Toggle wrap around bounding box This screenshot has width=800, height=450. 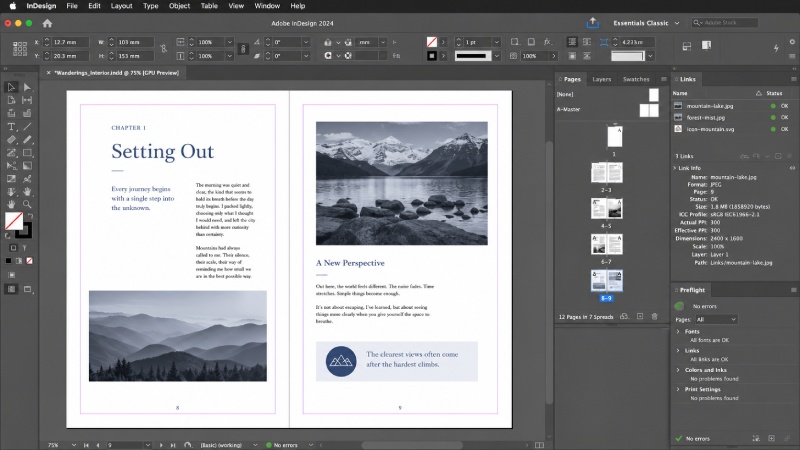[587, 42]
